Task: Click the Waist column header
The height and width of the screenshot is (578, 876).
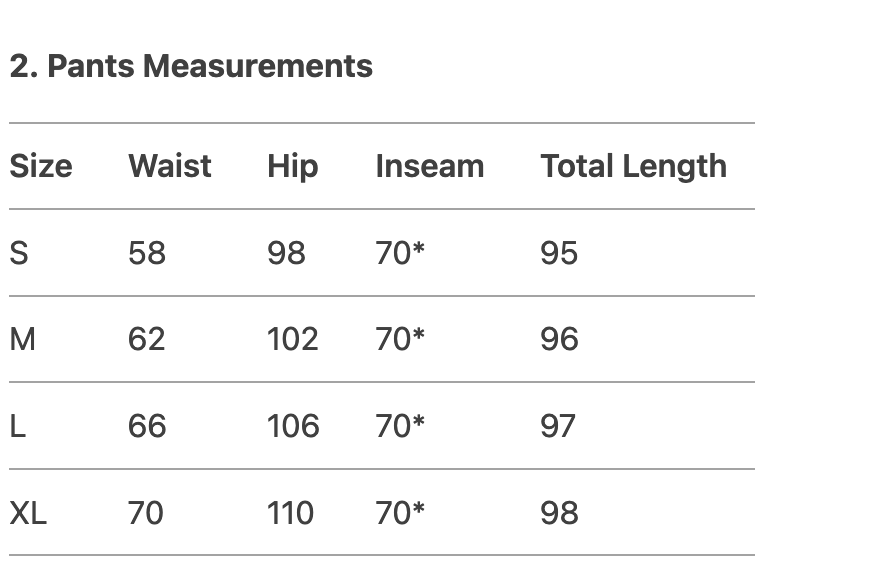Action: pyautogui.click(x=170, y=166)
